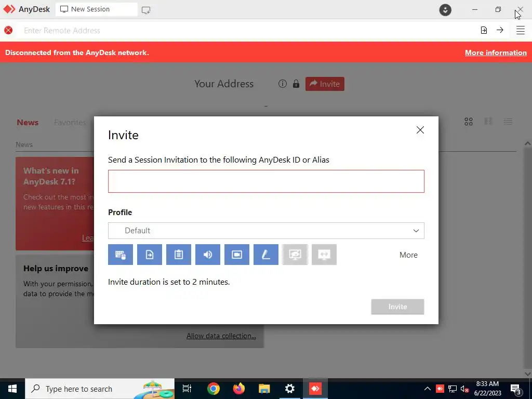
Task: Switch to the Favorites tab
Action: coord(70,123)
